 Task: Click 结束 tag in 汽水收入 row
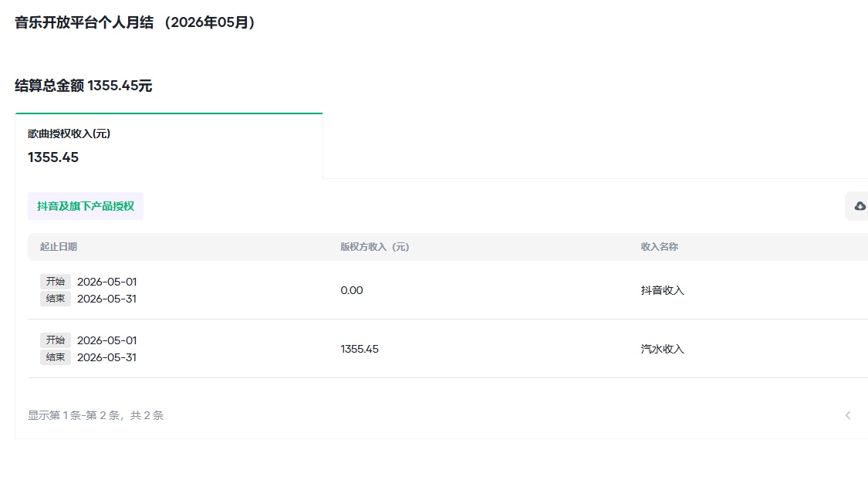point(56,357)
